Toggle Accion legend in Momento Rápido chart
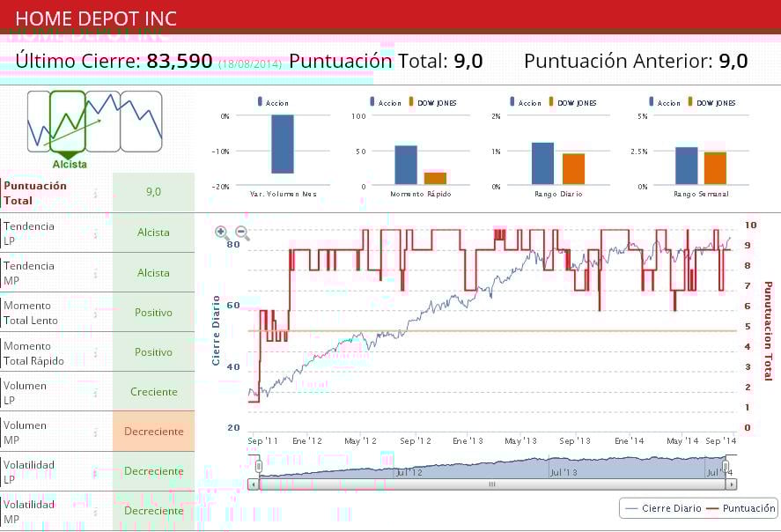Viewport: 781px width, 532px height. [x=386, y=102]
